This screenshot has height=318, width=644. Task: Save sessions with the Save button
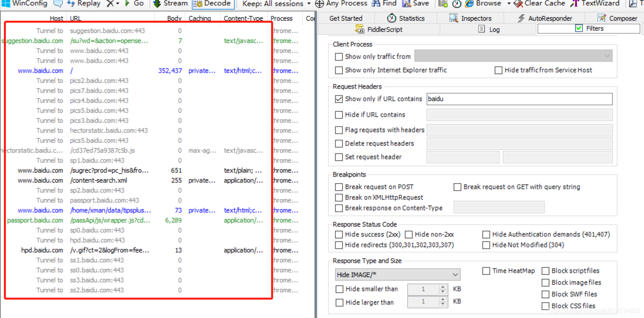(x=416, y=4)
